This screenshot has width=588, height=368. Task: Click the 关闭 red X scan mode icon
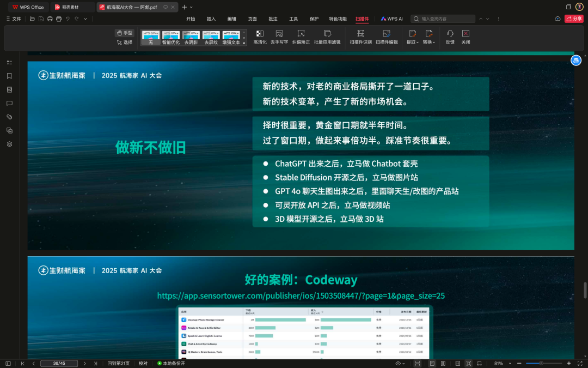coord(465,34)
